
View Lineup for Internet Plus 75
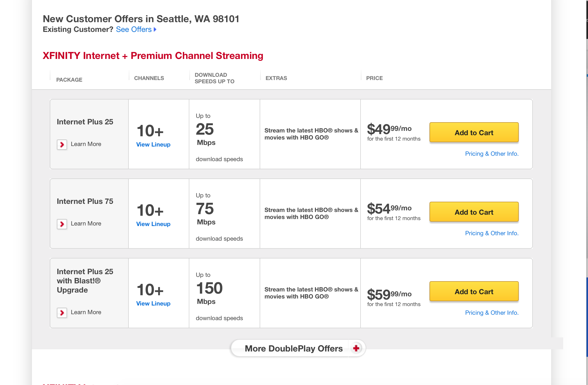[153, 224]
